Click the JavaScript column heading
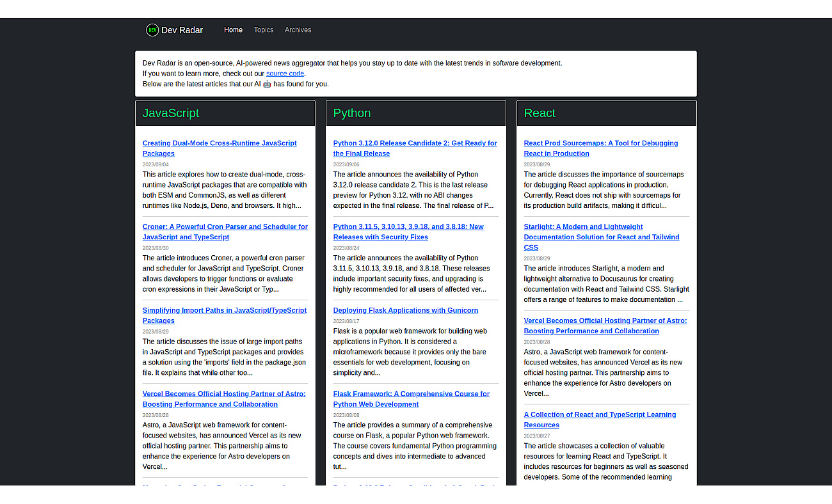The height and width of the screenshot is (504, 832). [x=171, y=113]
